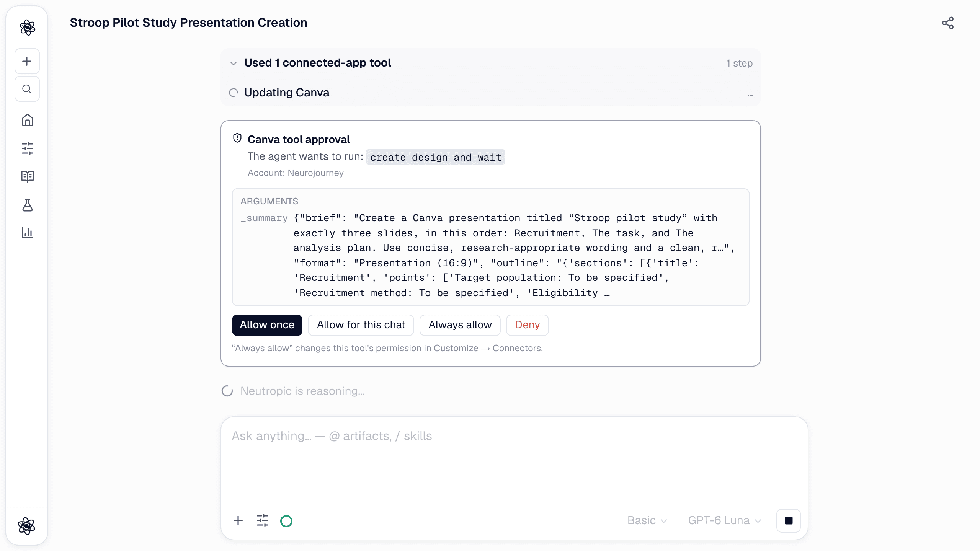Image resolution: width=980 pixels, height=551 pixels.
Task: Click the Account: Neurojourney text
Action: point(296,173)
